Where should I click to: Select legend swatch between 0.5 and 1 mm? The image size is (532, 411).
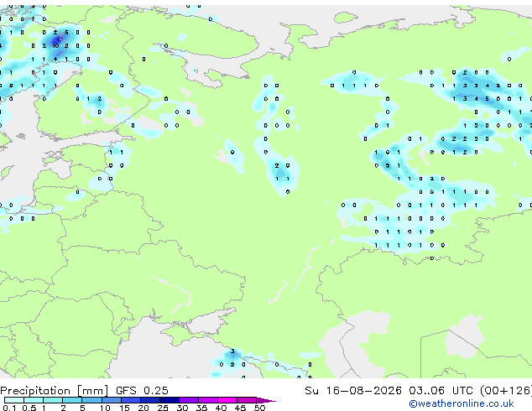point(34,400)
